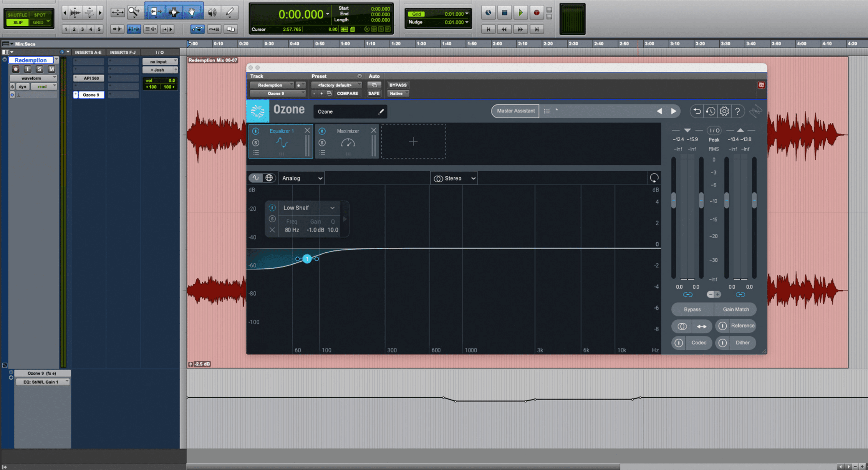Enable the Dither toggle
The height and width of the screenshot is (470, 868).
tap(722, 343)
